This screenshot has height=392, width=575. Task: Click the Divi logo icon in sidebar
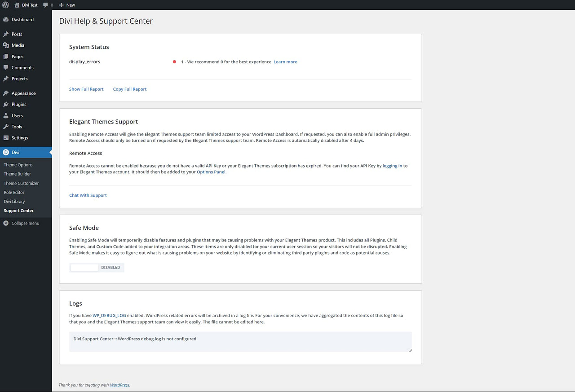coord(6,153)
